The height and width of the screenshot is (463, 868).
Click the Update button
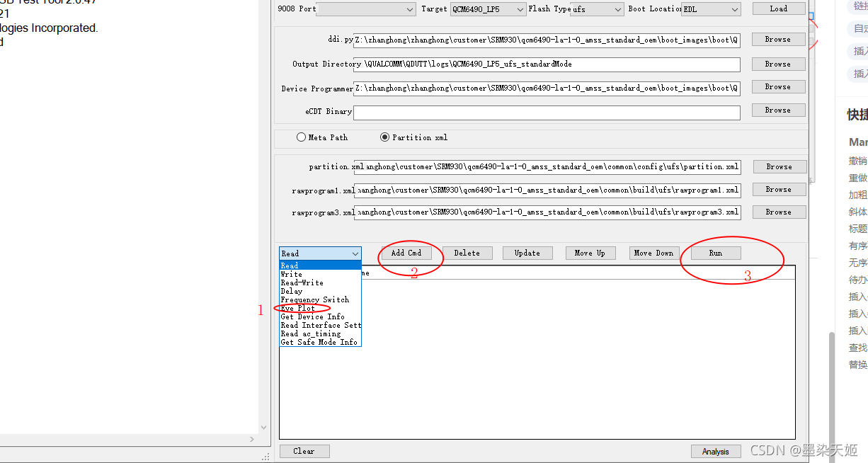pyautogui.click(x=527, y=253)
